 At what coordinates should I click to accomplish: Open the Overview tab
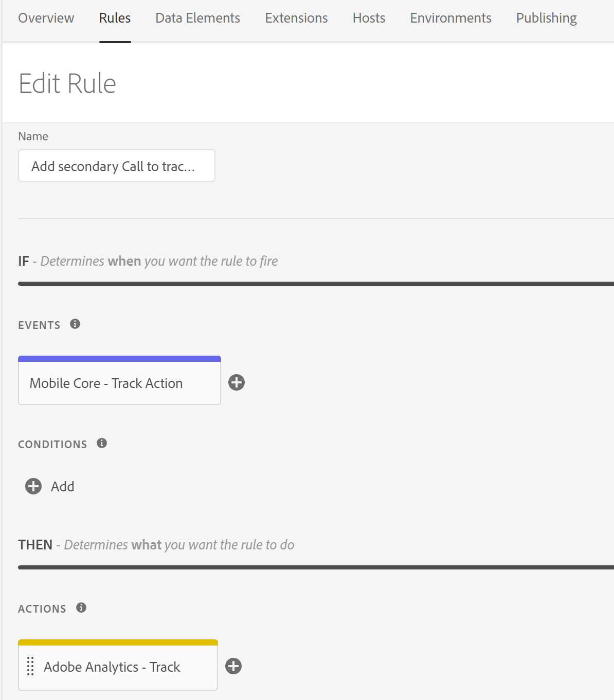(46, 18)
